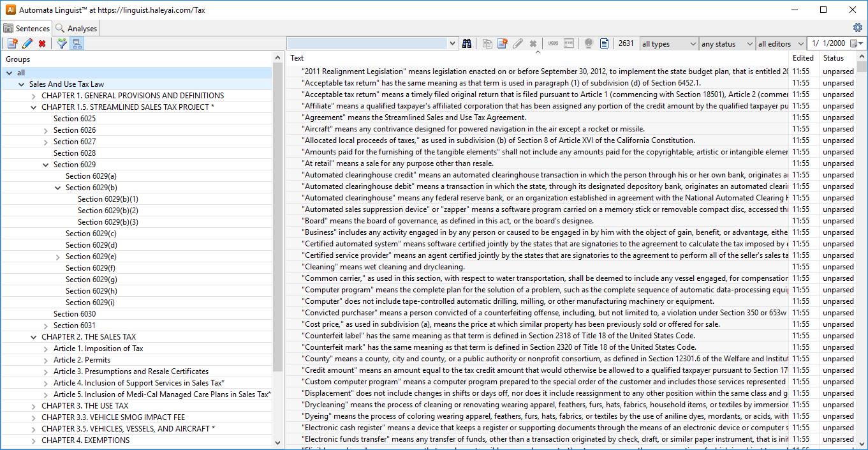
Task: Click inside the search text field
Action: (367, 43)
